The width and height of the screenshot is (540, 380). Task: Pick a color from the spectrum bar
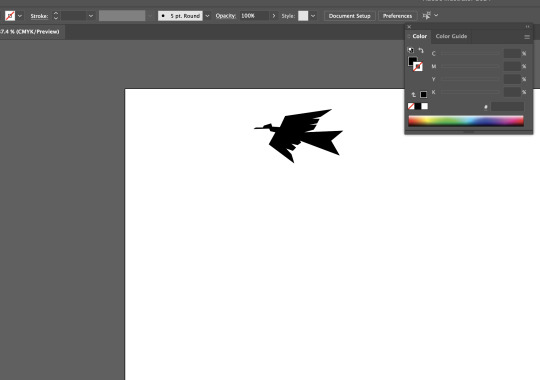tap(466, 121)
